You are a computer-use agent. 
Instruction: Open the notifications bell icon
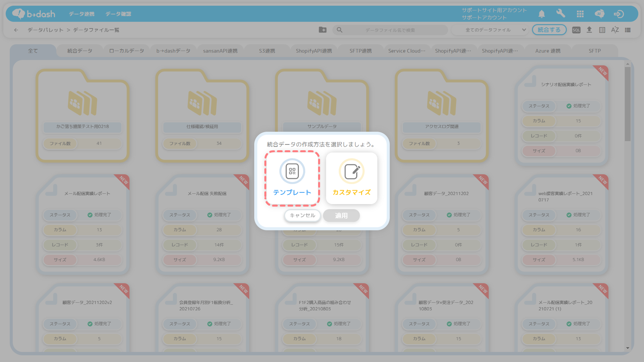(542, 14)
